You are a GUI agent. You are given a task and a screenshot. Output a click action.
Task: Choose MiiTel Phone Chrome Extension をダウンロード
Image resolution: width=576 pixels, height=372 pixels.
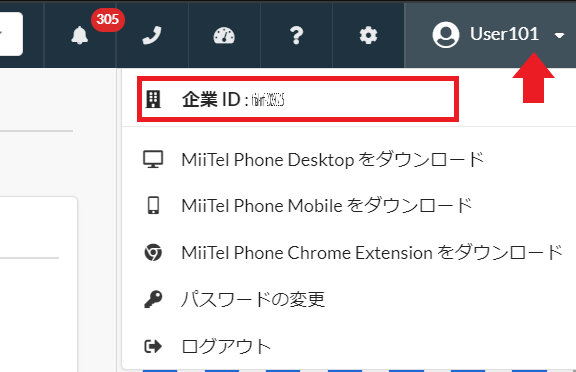372,253
